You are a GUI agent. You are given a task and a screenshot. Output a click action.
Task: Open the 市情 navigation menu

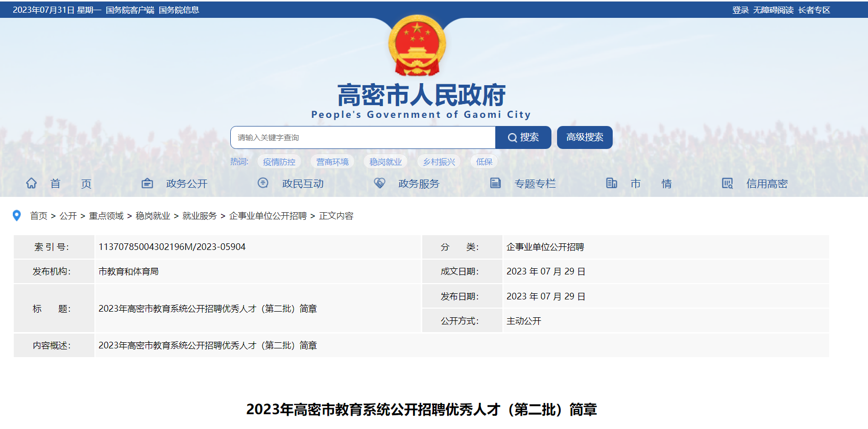click(651, 184)
